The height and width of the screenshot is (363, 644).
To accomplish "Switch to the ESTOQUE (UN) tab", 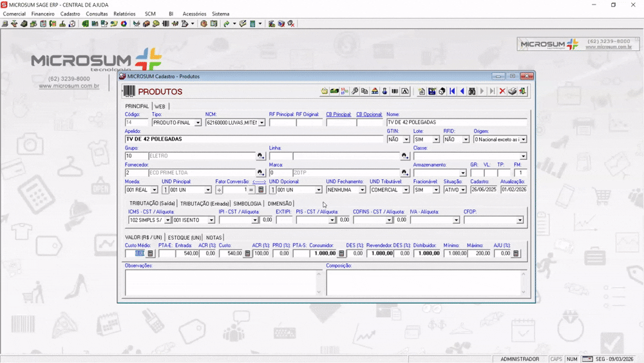I will coord(184,238).
